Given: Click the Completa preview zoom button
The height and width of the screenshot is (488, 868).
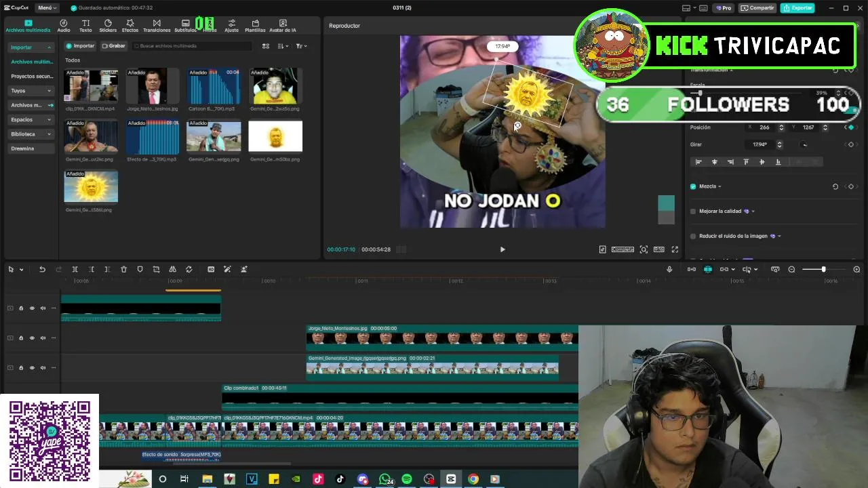Looking at the screenshot, I should pos(623,249).
